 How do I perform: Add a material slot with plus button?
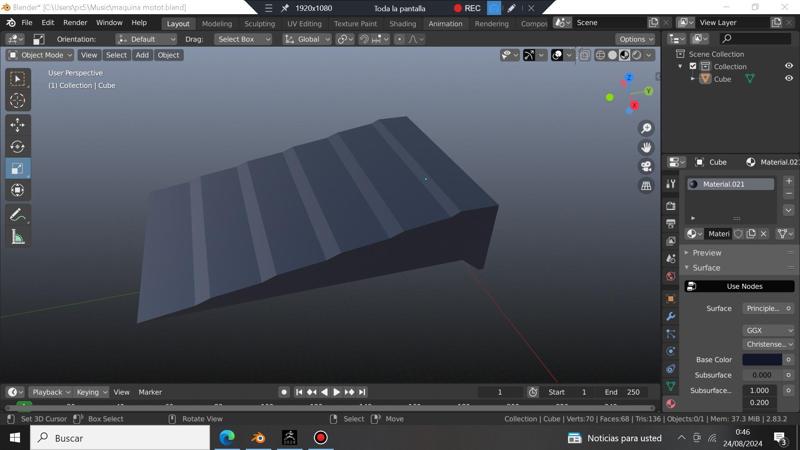coord(789,181)
